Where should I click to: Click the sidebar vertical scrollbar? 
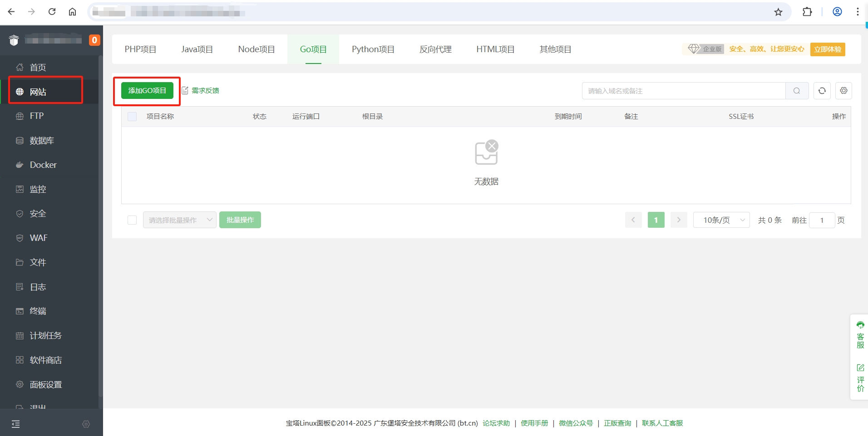tap(100, 227)
